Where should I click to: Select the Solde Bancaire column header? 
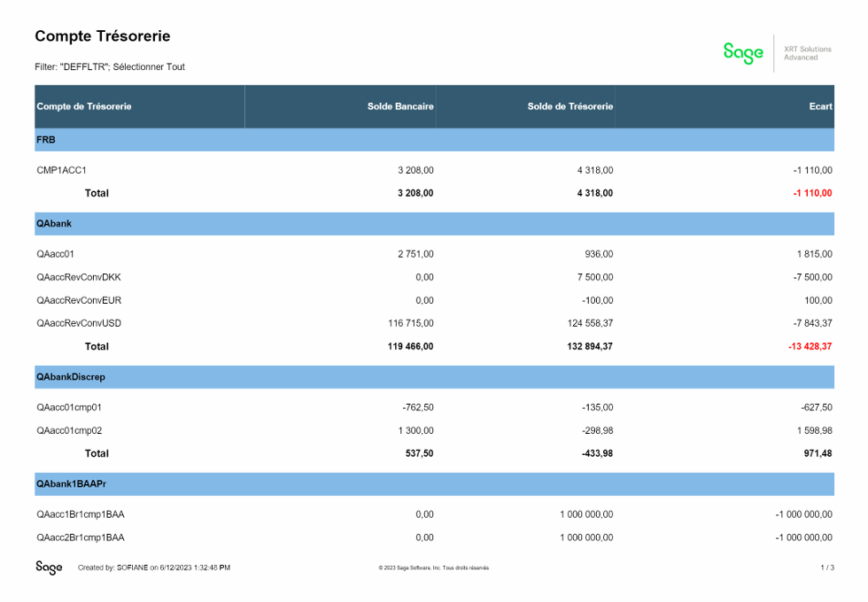point(400,106)
